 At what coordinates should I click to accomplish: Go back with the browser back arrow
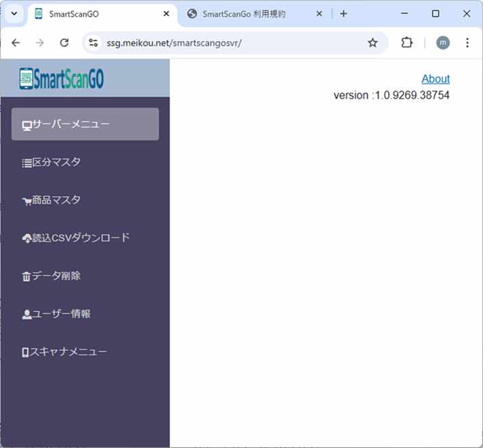16,43
